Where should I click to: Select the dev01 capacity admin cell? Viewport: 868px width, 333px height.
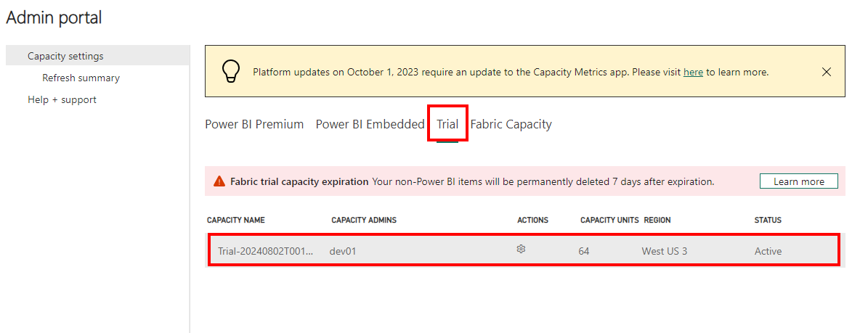pyautogui.click(x=343, y=251)
